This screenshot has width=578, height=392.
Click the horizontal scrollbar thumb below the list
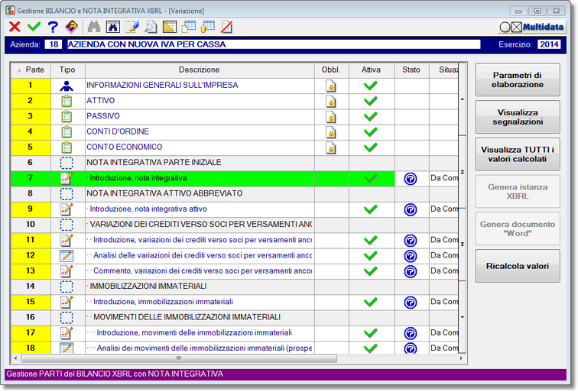[179, 358]
